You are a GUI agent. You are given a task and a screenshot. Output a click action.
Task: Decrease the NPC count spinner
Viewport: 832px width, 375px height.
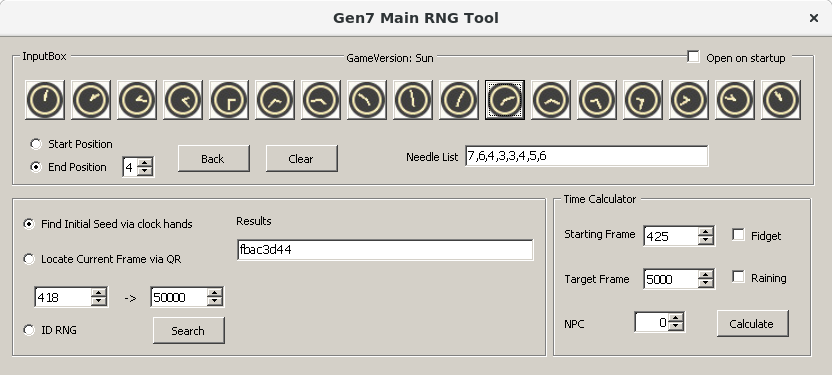pyautogui.click(x=675, y=327)
